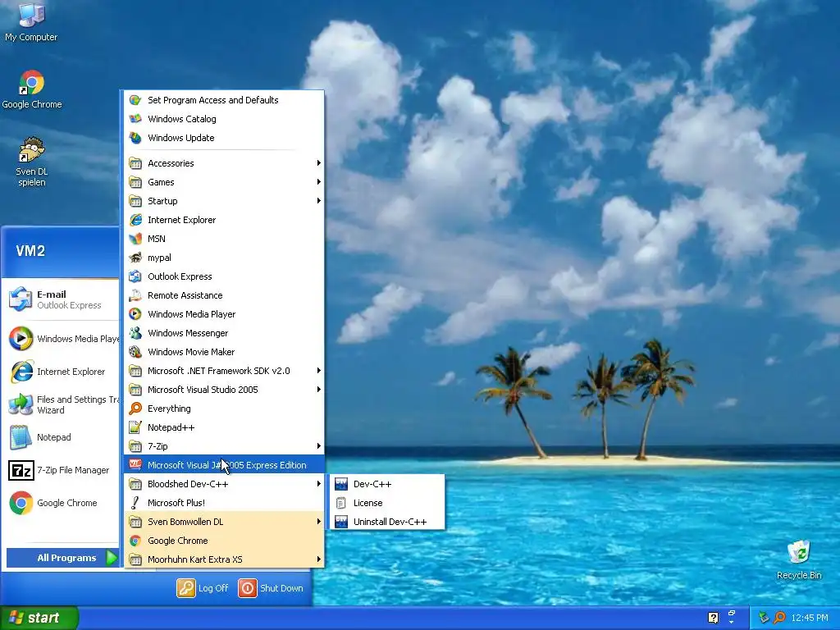Expand Microsoft Visual Studio 2005 submenu arrow

point(319,389)
